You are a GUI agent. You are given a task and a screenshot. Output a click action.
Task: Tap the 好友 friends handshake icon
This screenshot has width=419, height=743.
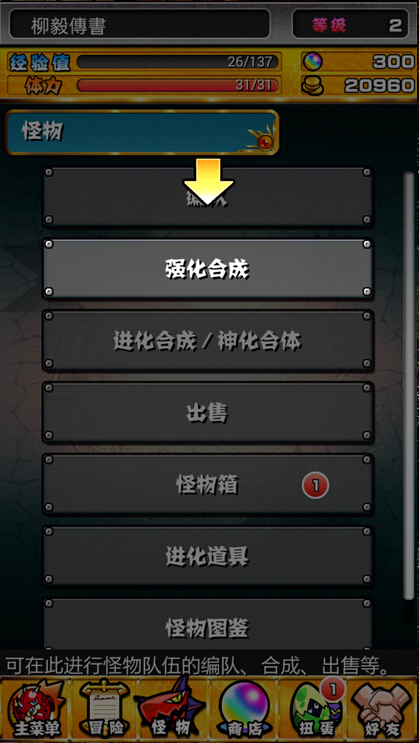click(383, 709)
